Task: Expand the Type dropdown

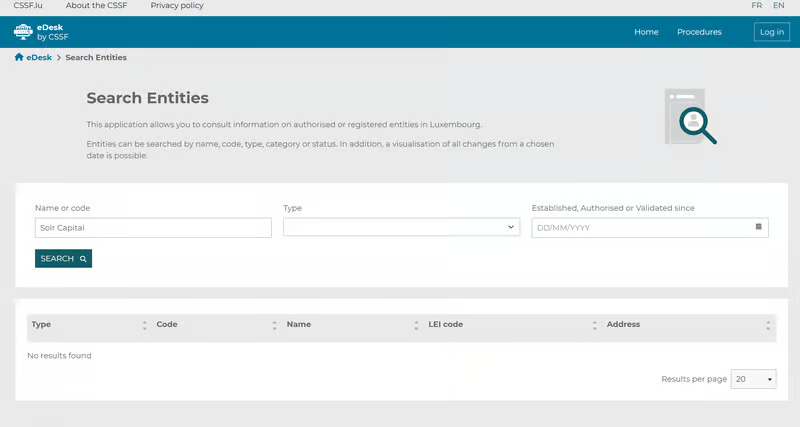Action: [x=401, y=228]
